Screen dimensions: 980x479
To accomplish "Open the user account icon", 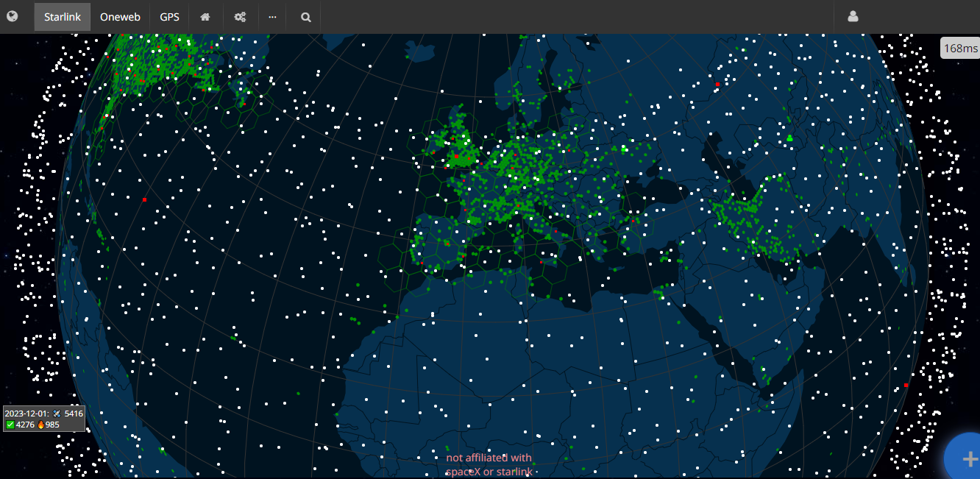I will [853, 16].
